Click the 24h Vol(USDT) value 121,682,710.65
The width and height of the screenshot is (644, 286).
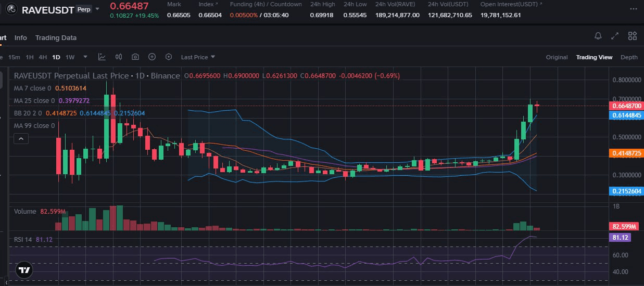[x=450, y=15]
